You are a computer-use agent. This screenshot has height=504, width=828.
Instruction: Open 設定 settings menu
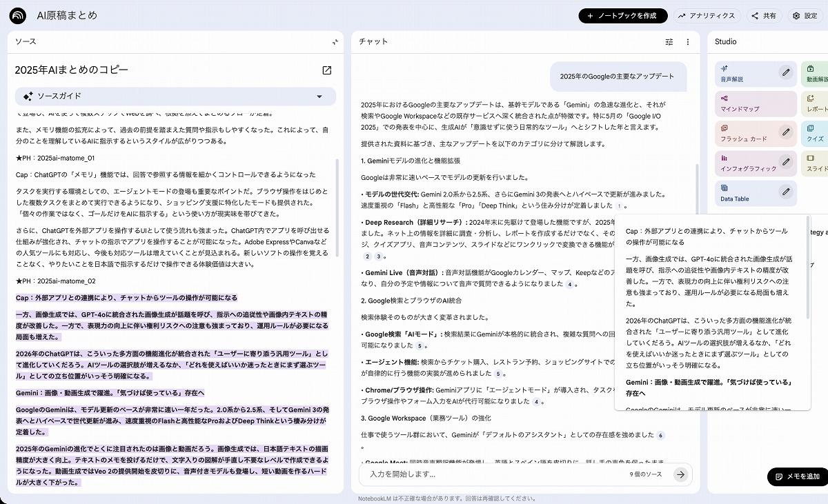tap(805, 16)
